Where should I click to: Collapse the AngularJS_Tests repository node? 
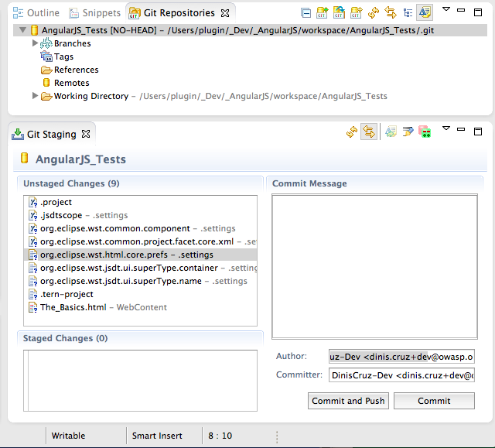coord(23,30)
